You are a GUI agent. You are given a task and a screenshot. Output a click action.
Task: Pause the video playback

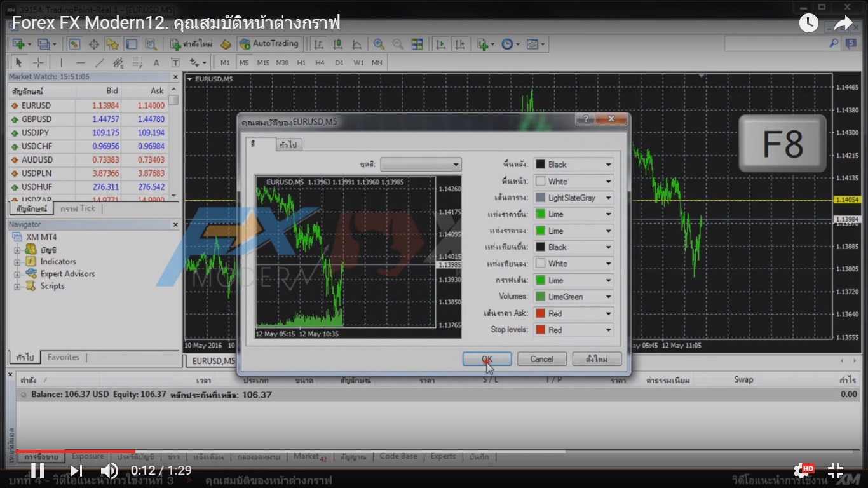pyautogui.click(x=37, y=471)
